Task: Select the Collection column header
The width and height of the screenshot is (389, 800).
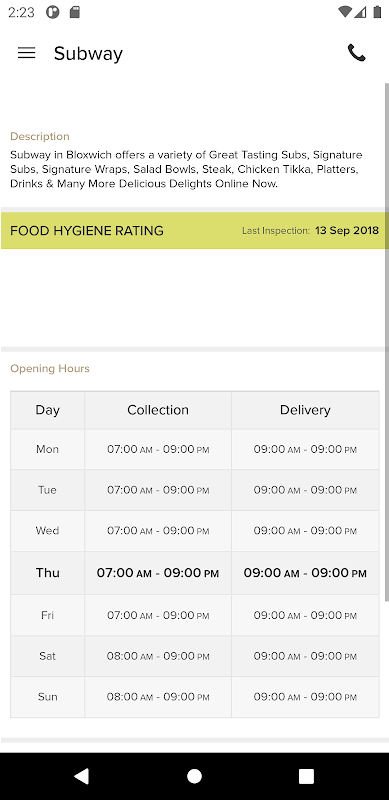Action: point(158,410)
